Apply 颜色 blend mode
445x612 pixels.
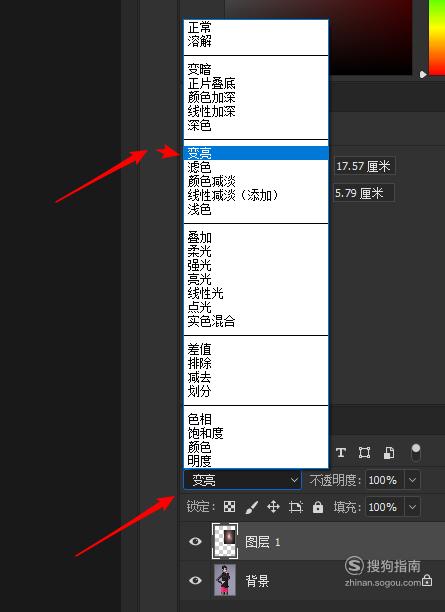256,447
